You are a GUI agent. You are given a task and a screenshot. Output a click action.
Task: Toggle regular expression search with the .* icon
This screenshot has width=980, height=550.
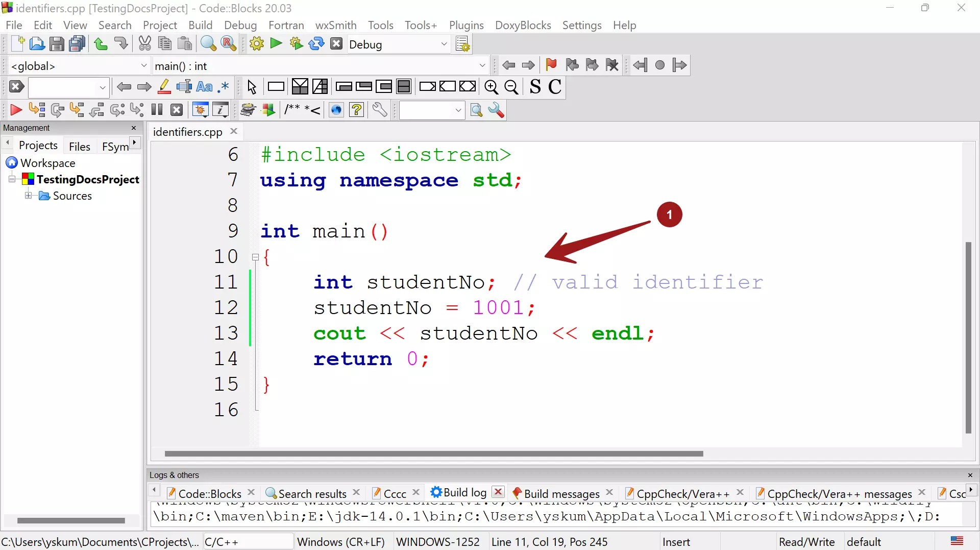click(224, 87)
